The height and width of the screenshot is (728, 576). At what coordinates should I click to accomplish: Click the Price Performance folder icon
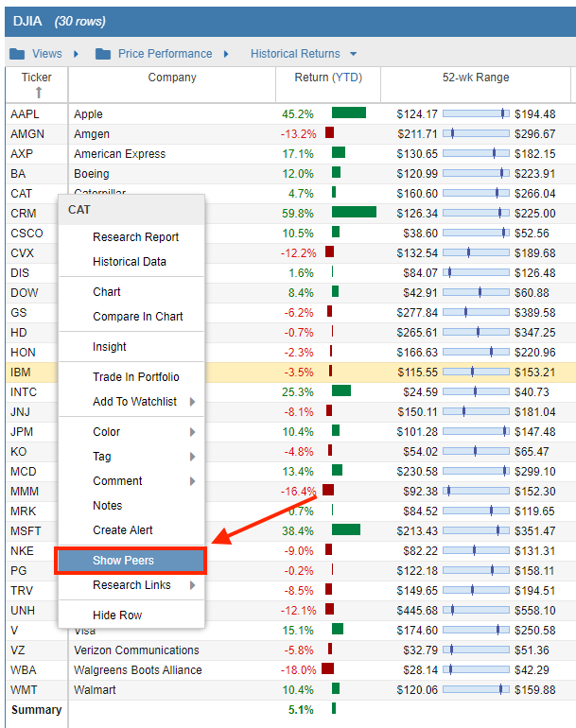tap(103, 54)
